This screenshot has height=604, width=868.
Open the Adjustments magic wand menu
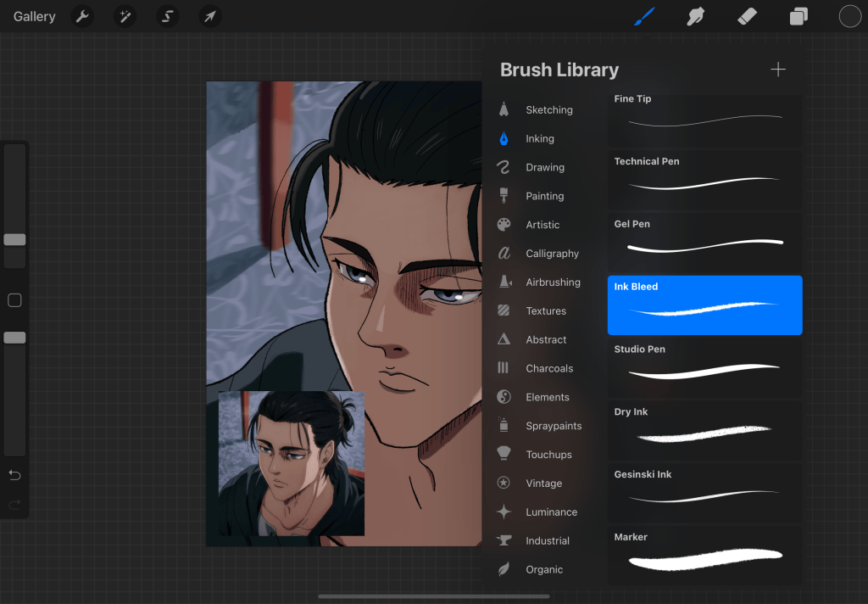pos(125,16)
